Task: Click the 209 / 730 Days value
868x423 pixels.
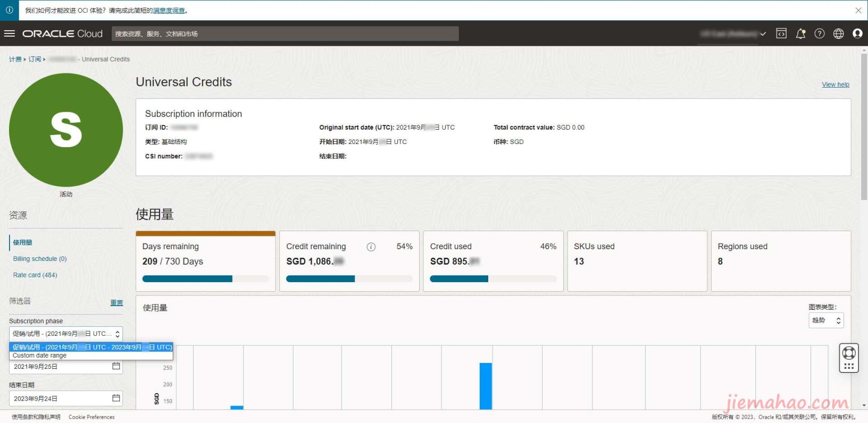Action: point(173,261)
